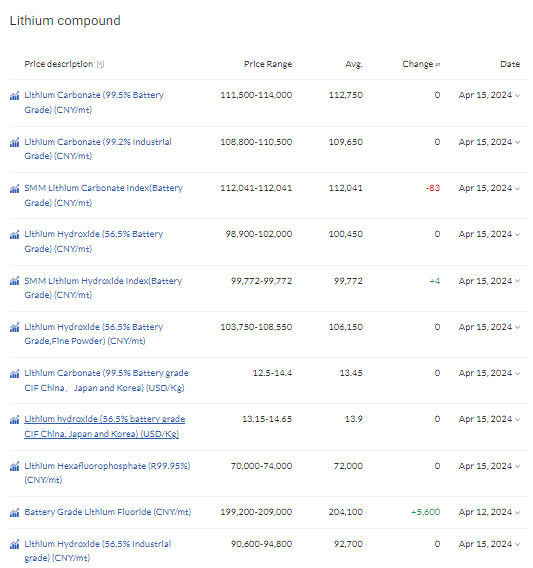Select the Avg. column header
The width and height of the screenshot is (533, 568).
354,64
